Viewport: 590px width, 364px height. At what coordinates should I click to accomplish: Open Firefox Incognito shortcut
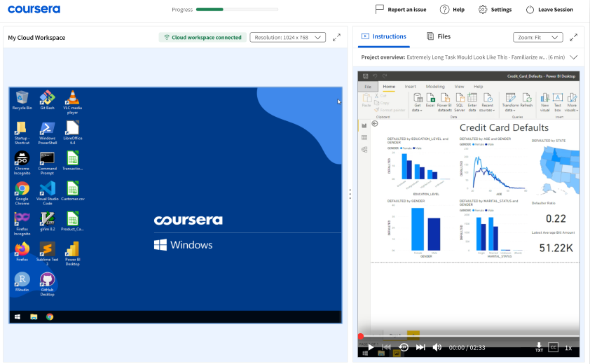point(22,223)
